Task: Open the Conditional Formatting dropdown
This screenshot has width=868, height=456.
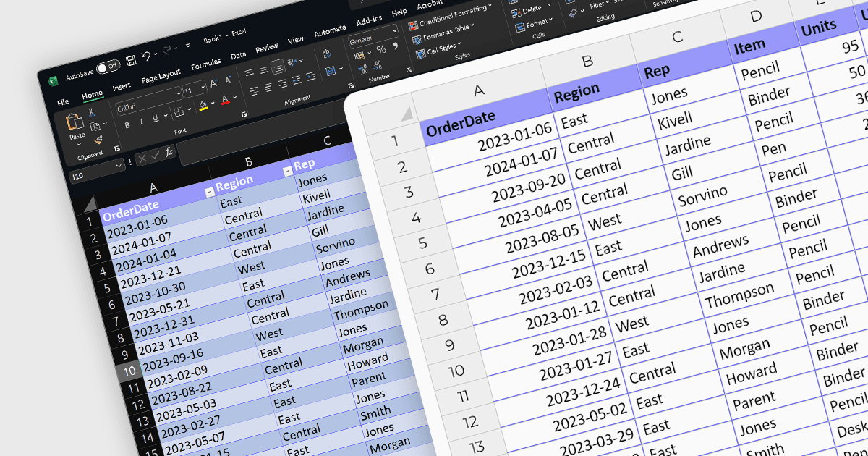Action: click(x=450, y=16)
